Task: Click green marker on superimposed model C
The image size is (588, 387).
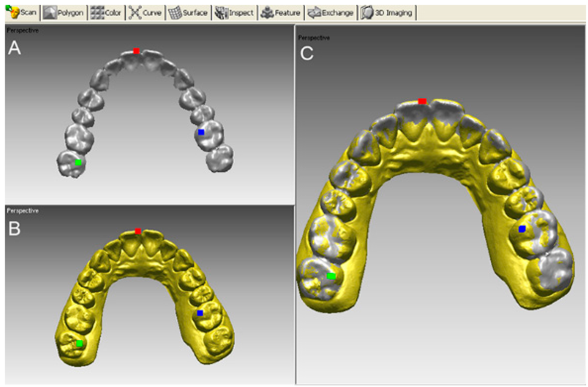Action: click(x=331, y=276)
